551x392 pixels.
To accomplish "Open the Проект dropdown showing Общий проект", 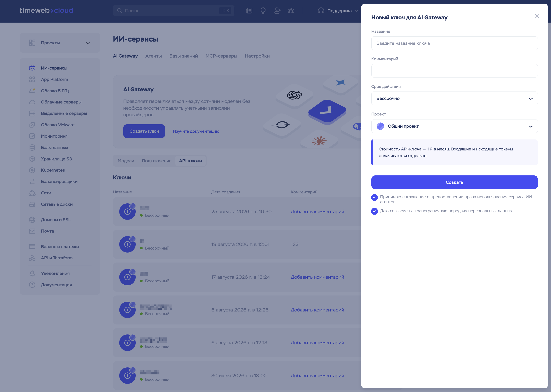I will pyautogui.click(x=454, y=126).
